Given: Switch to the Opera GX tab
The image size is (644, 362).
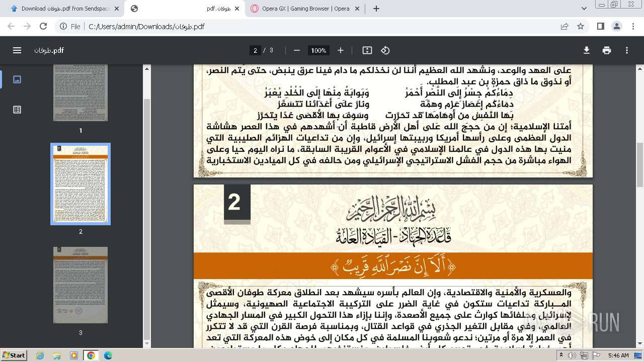Looking at the screenshot, I should click(x=305, y=9).
